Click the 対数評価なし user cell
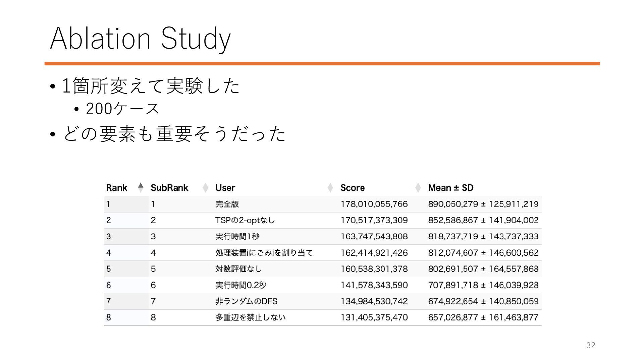Screen dimensions: 644x362 [238, 269]
